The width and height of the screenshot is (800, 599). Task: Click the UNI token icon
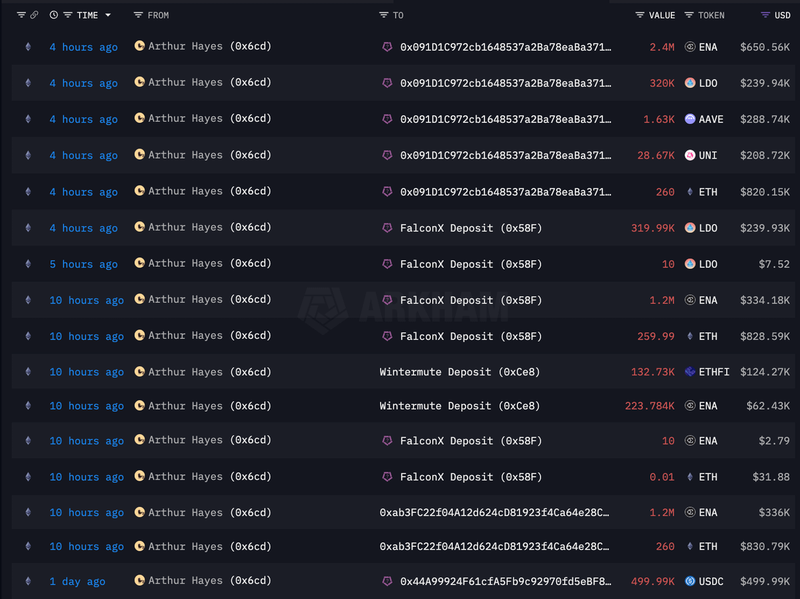click(690, 155)
